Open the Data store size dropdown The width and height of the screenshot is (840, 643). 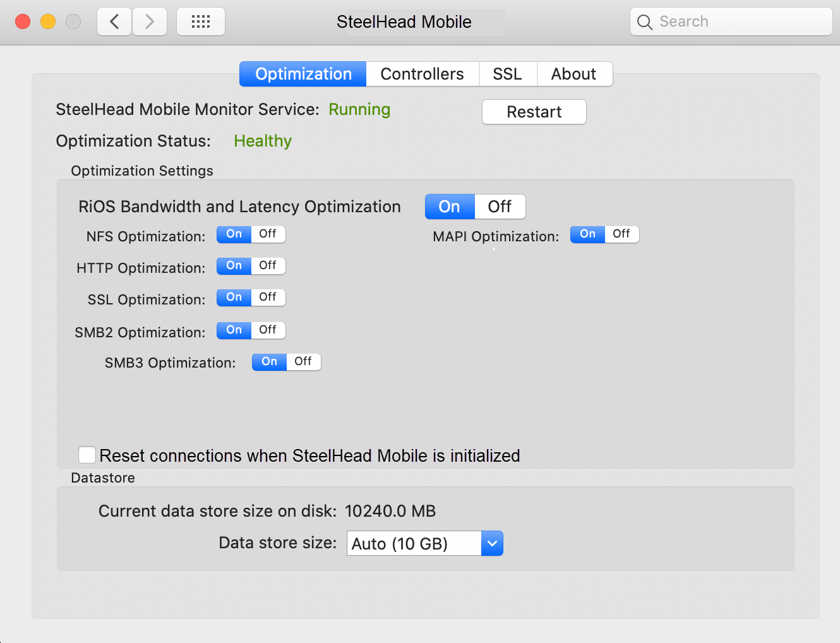[492, 543]
